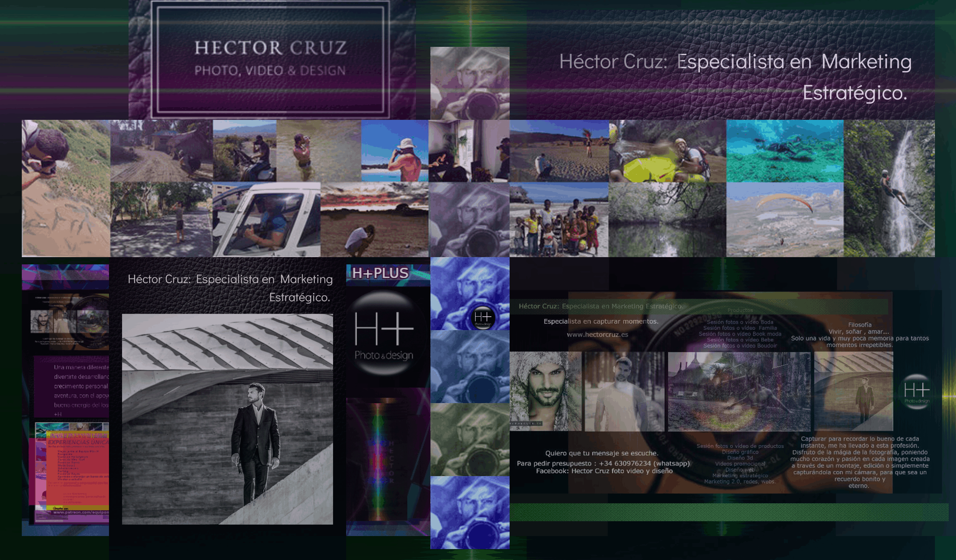Open the green-tinted photographer portrait
The image size is (956, 560).
click(x=470, y=440)
